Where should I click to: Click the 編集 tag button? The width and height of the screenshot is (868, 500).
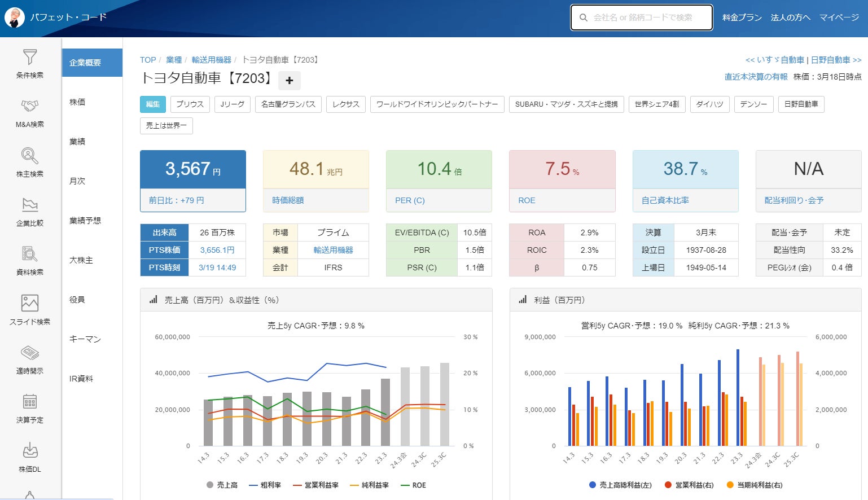pos(153,104)
